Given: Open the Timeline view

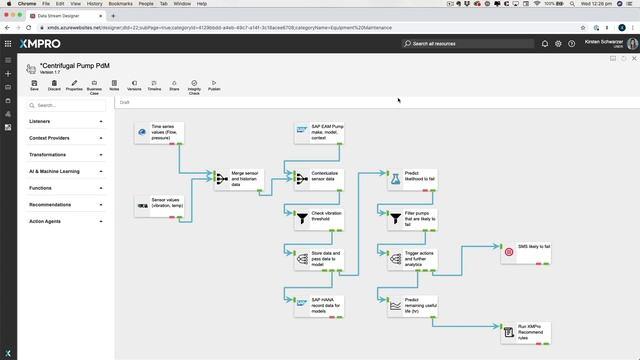Looking at the screenshot, I should click(154, 85).
